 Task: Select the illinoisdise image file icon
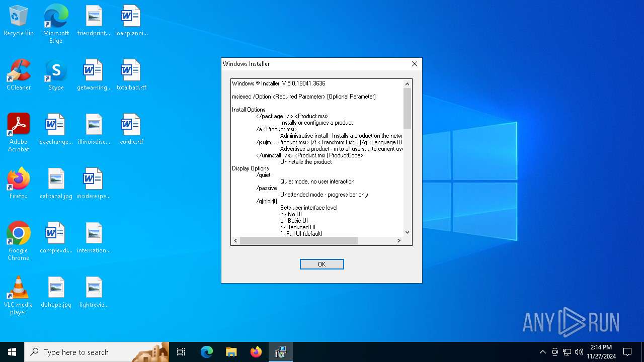coord(94,130)
